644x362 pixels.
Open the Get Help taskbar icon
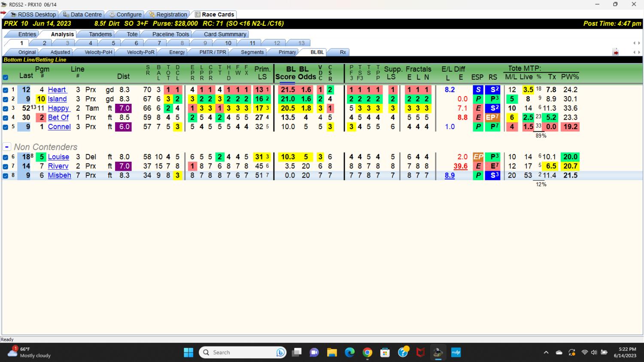pos(403,352)
